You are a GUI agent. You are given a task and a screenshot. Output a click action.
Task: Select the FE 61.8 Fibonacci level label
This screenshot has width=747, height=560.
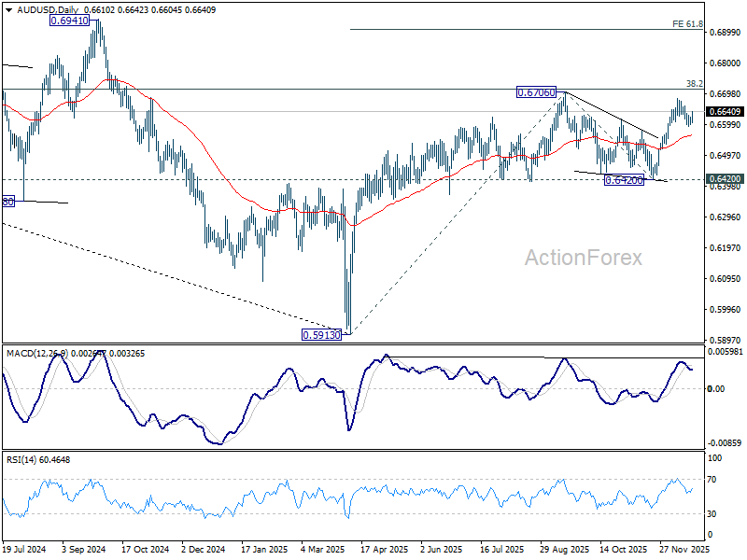click(x=687, y=24)
